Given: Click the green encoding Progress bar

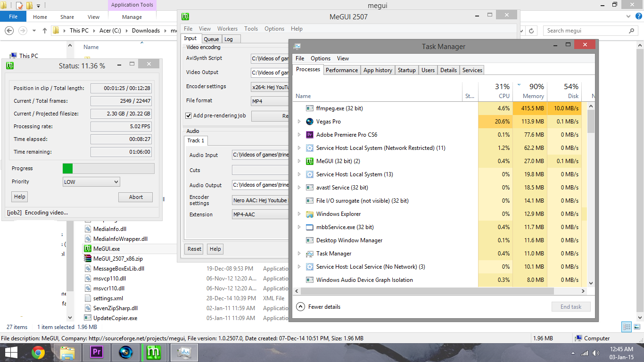Looking at the screenshot, I should 108,169.
